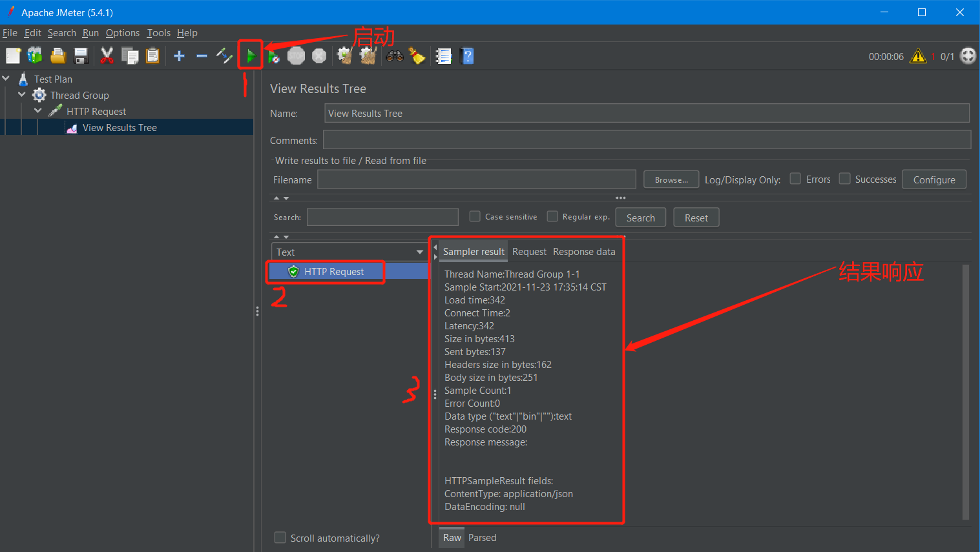Open the Edit menu
This screenshot has width=980, height=552.
[x=33, y=33]
